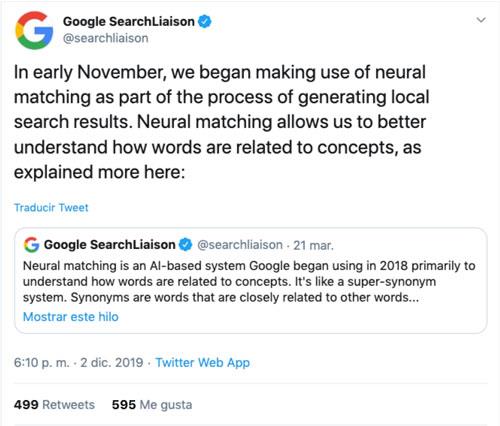Image resolution: width=500 pixels, height=426 pixels.
Task: Open the tweet options chevron menu
Action: [x=481, y=20]
